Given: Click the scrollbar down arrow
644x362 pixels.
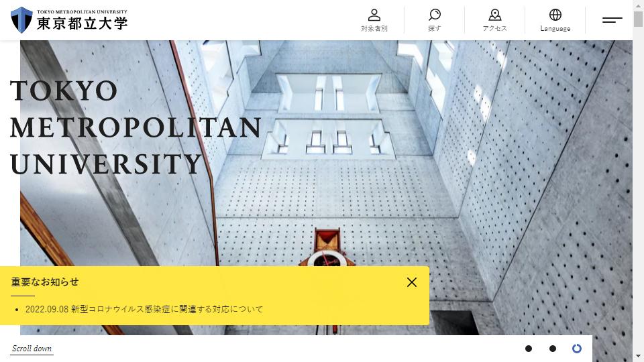Looking at the screenshot, I should [638, 356].
